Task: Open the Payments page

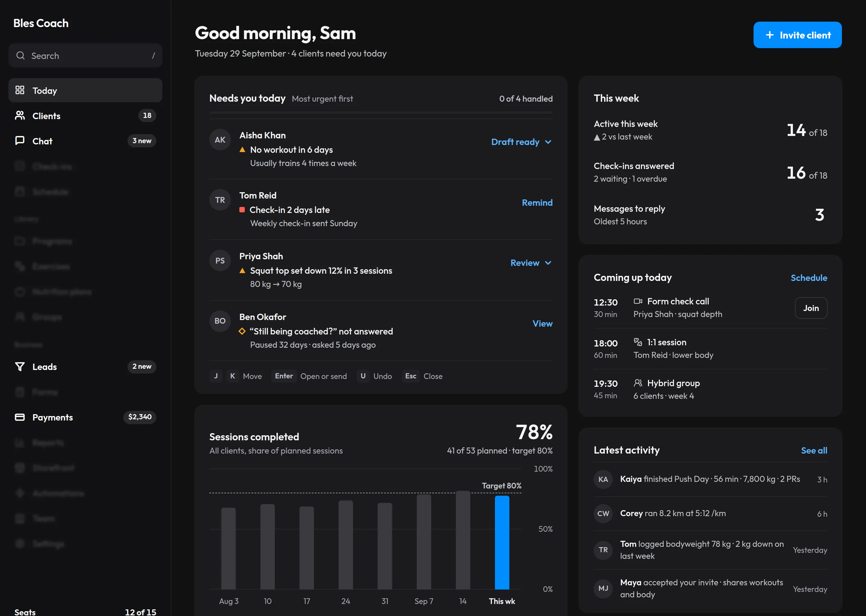Action: [x=85, y=417]
